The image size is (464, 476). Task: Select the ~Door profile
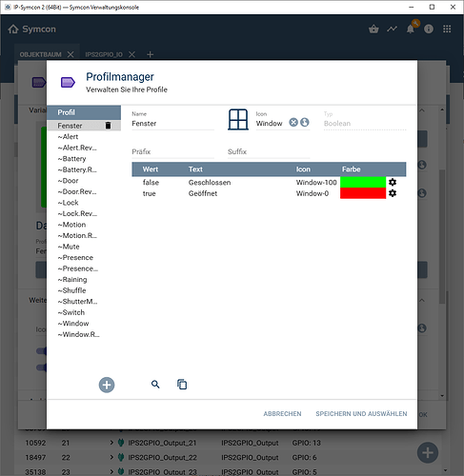click(68, 181)
